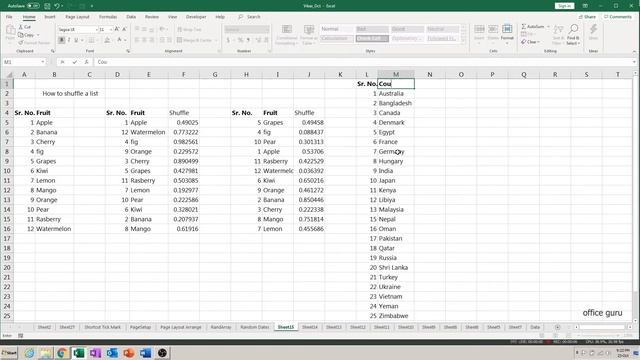The height and width of the screenshot is (360, 640).
Task: Open the font name dropdown
Action: coord(97,30)
